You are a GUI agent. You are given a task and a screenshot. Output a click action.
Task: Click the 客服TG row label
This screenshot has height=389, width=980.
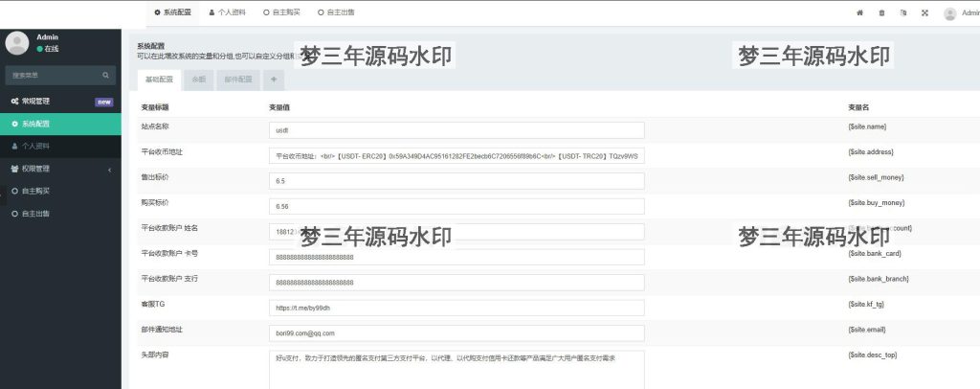pyautogui.click(x=153, y=304)
